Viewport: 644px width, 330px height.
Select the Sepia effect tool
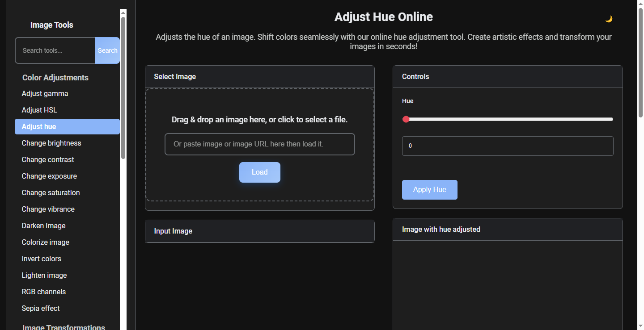click(41, 308)
